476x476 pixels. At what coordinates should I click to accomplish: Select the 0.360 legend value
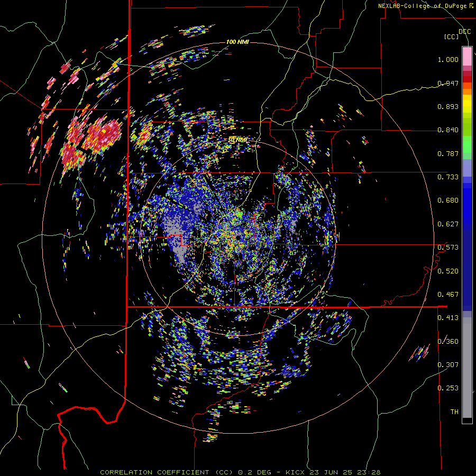coord(448,342)
